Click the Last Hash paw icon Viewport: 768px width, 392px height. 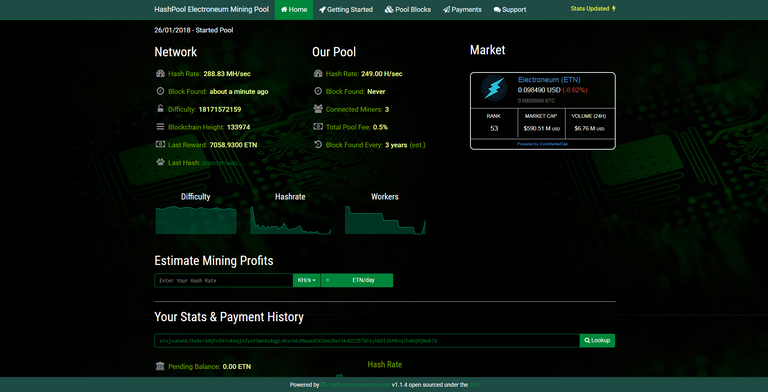coord(160,162)
